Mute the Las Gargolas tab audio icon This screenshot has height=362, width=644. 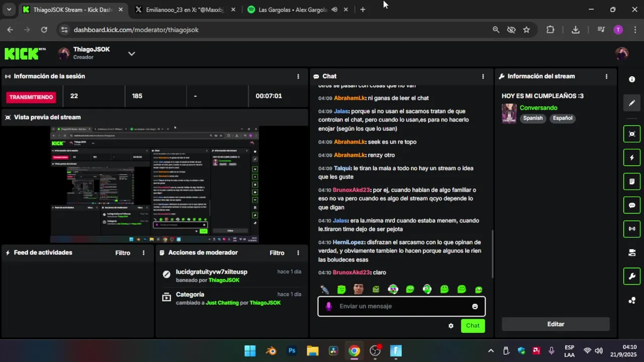coord(334,10)
